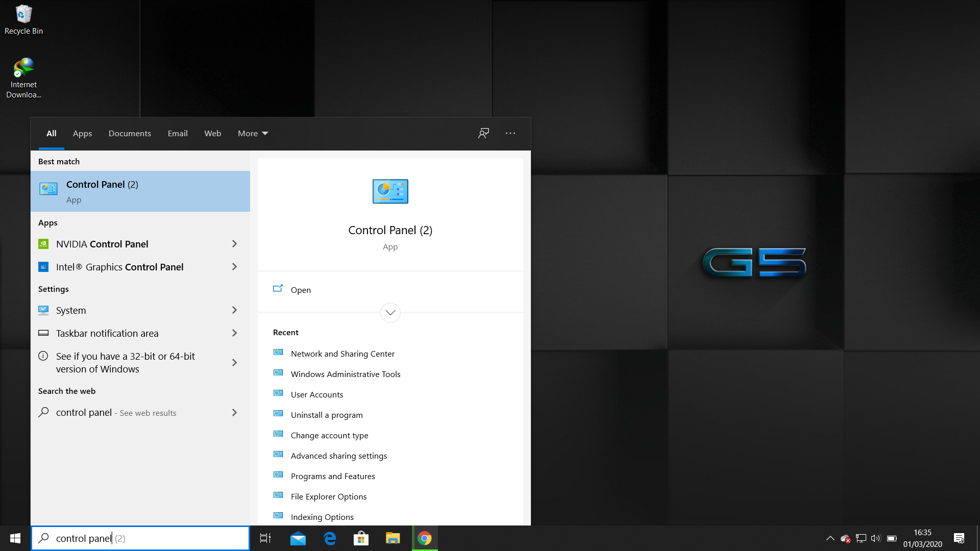Select Control Panel (2) best match
Image resolution: width=980 pixels, height=551 pixels.
point(140,191)
